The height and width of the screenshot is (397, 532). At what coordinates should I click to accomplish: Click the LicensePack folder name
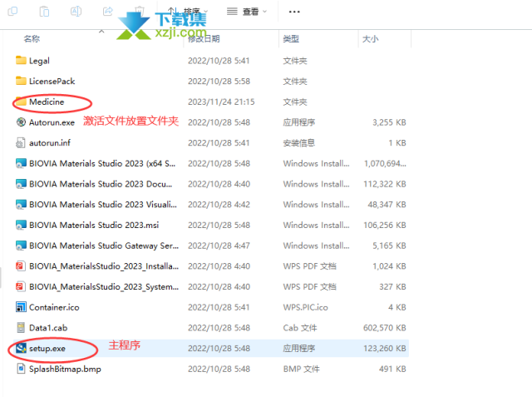(x=52, y=82)
